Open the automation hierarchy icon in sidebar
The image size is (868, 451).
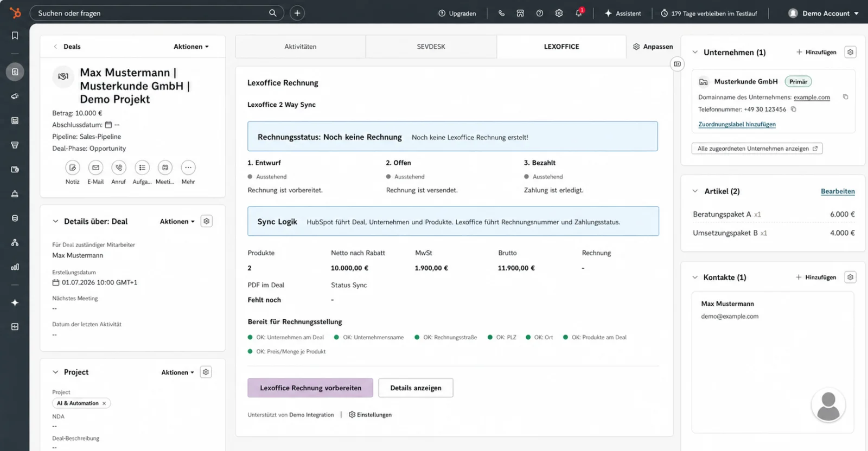coord(15,242)
